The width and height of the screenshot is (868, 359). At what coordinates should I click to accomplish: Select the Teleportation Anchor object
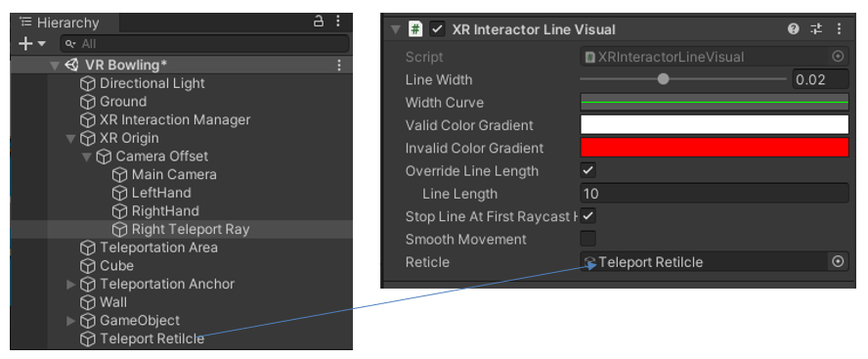167,285
